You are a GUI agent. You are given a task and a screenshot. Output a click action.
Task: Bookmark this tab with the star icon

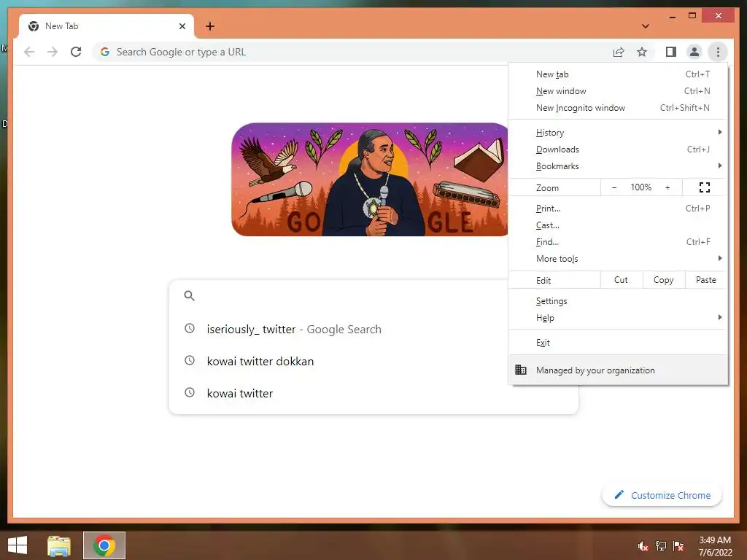coord(642,52)
